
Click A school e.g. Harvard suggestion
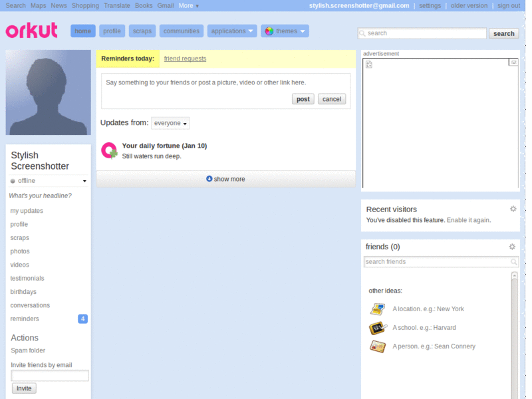pos(424,328)
